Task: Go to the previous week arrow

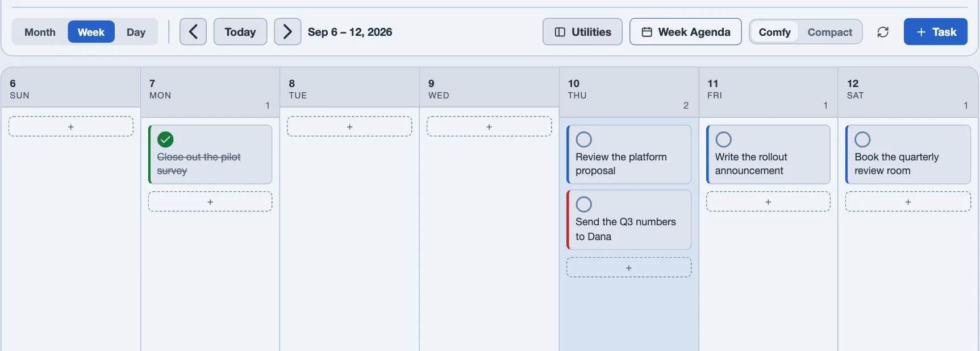Action: (193, 32)
